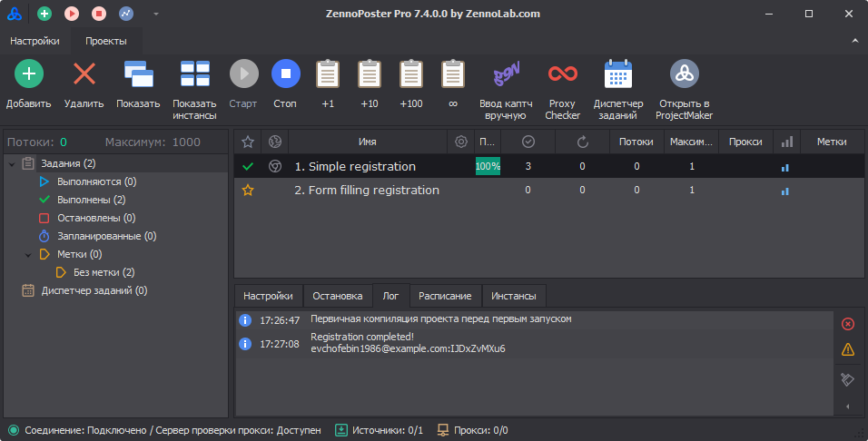Switch to the Настройки ribbon tab

35,41
